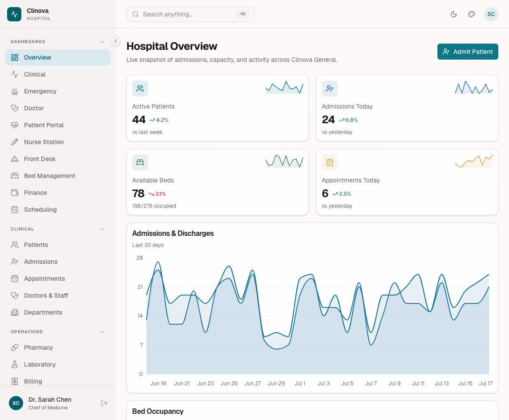The width and height of the screenshot is (509, 420).
Task: Click the 198/276 occupied text
Action: (154, 206)
